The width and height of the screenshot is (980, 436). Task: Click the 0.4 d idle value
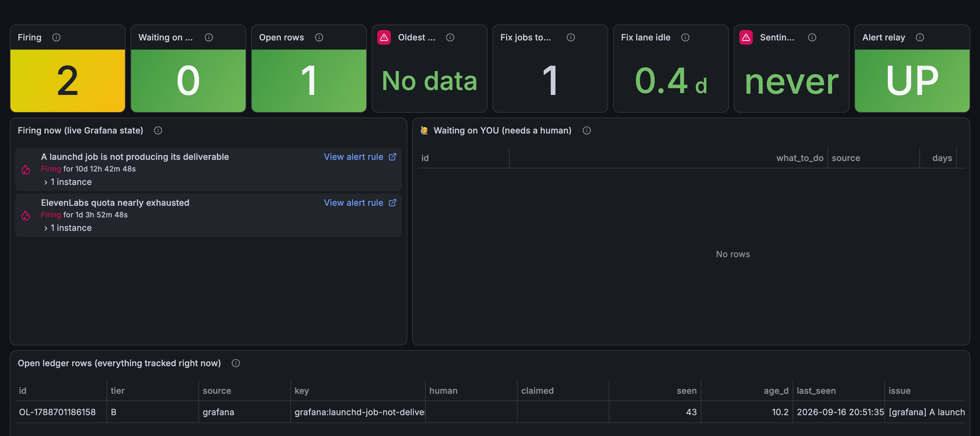click(x=671, y=81)
